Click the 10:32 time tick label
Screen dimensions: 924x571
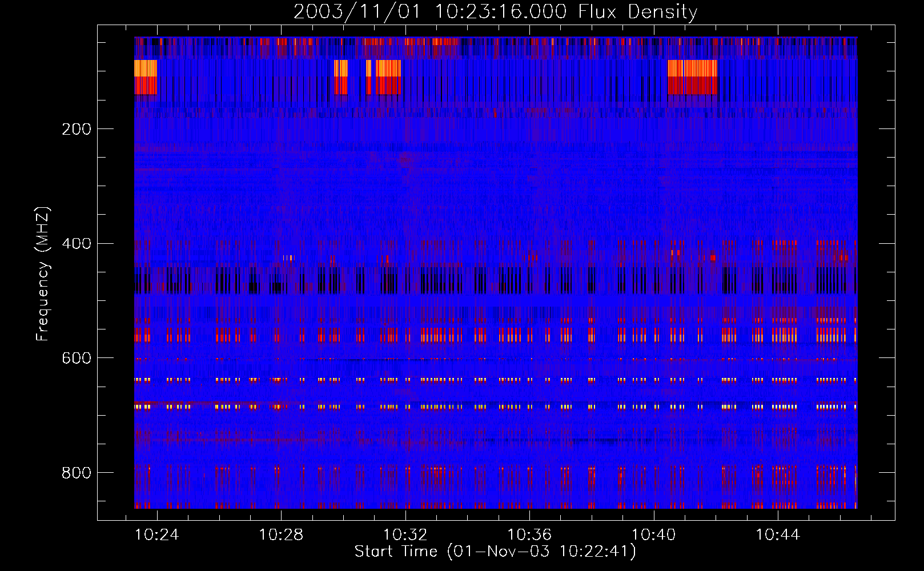(405, 535)
